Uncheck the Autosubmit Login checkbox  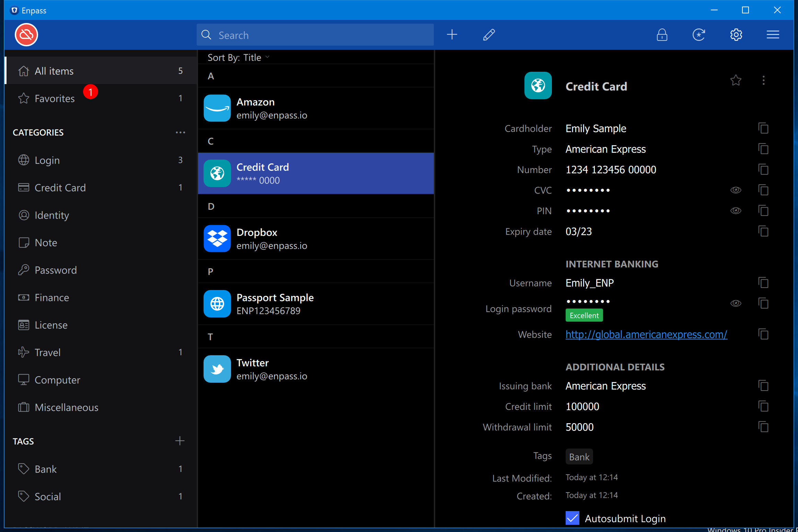tap(572, 518)
